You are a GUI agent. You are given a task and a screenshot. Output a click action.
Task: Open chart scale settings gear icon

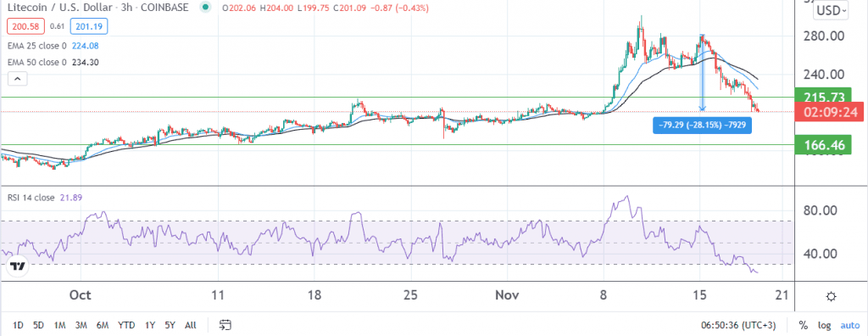[831, 297]
